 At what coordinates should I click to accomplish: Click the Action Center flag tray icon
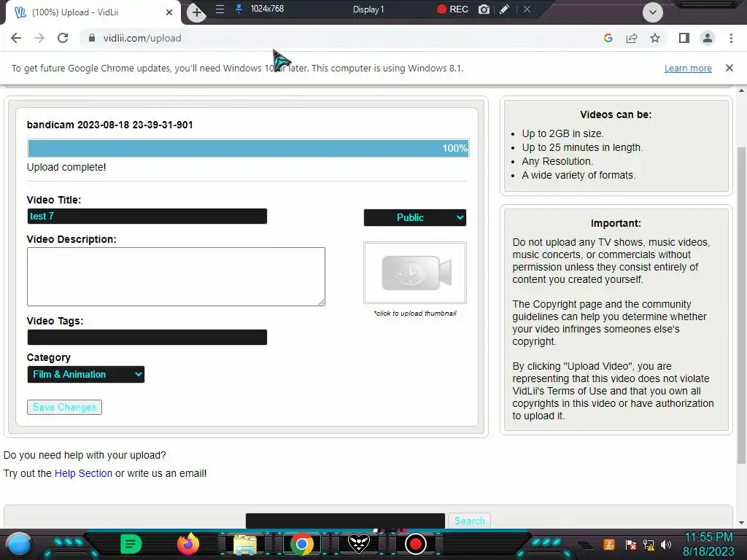point(631,544)
